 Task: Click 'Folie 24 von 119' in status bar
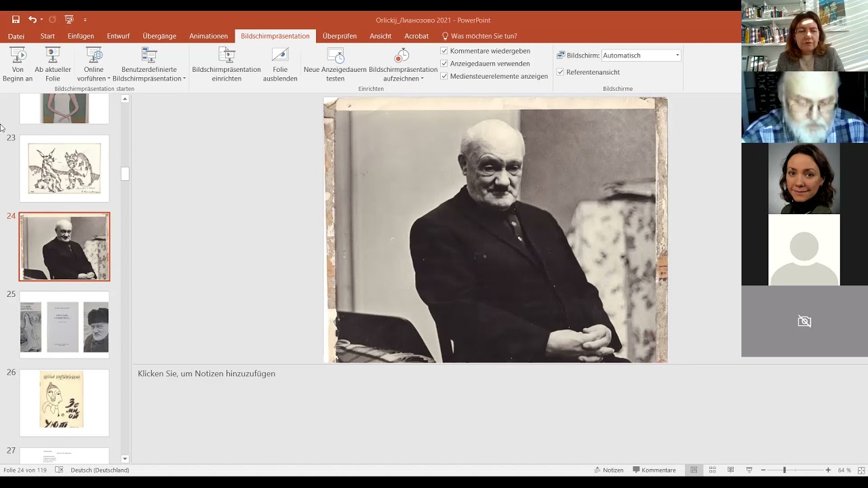[26, 470]
